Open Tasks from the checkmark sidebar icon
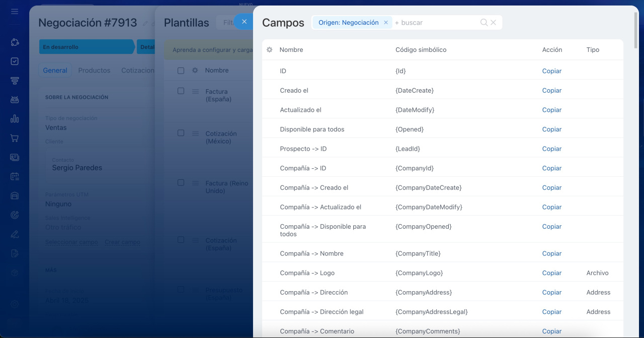The width and height of the screenshot is (644, 338). (x=15, y=61)
